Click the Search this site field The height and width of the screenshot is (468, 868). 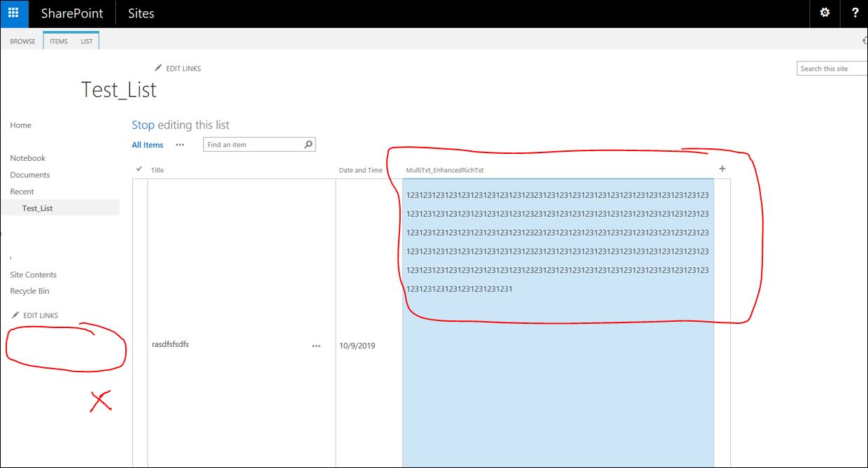832,69
